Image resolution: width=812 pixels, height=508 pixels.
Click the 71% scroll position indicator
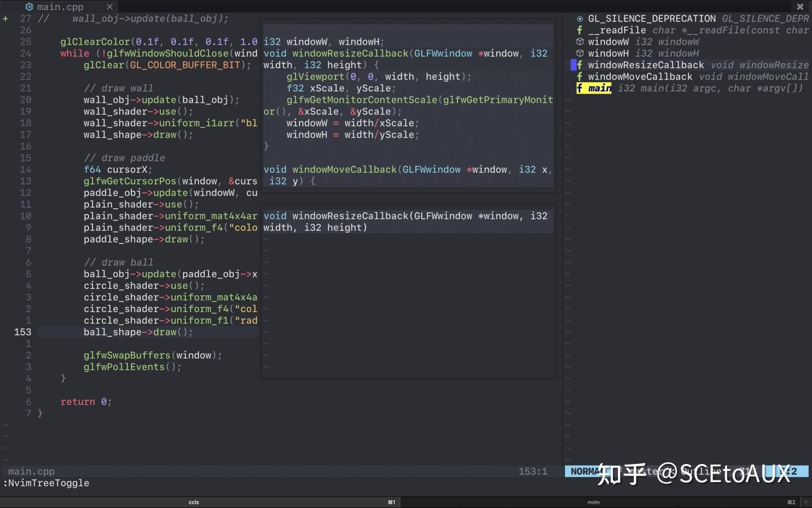coord(747,471)
